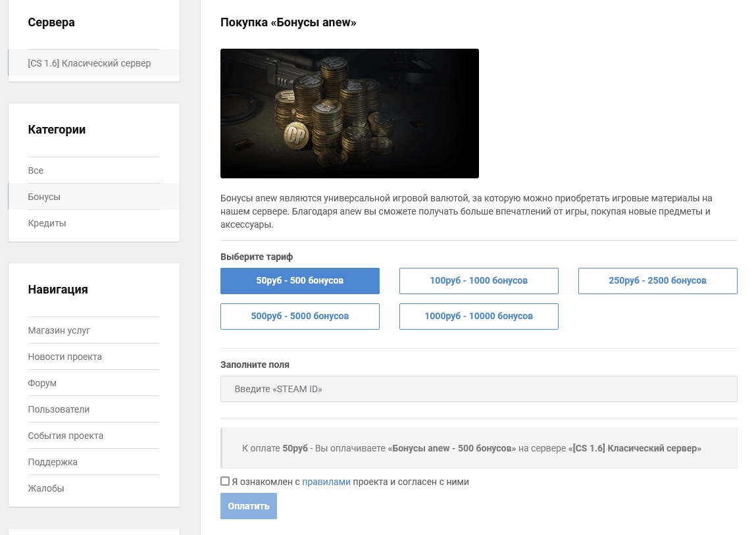Open Новости проекта page

click(64, 357)
